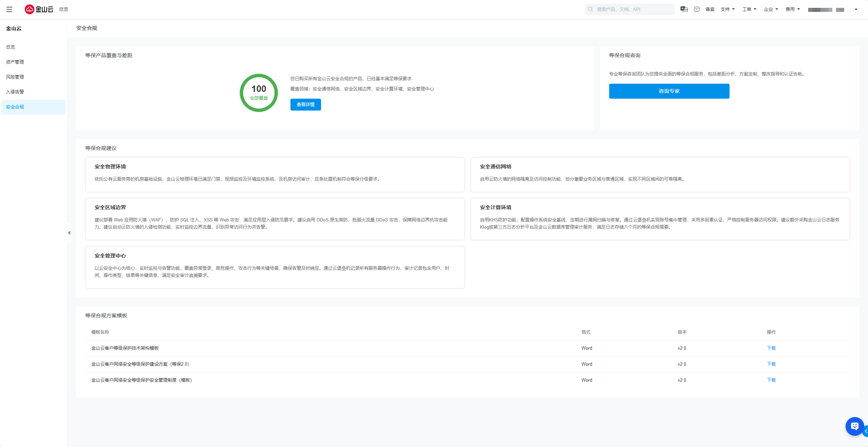Image resolution: width=868 pixels, height=447 pixels.
Task: Open the hamburger navigation menu
Action: [9, 9]
